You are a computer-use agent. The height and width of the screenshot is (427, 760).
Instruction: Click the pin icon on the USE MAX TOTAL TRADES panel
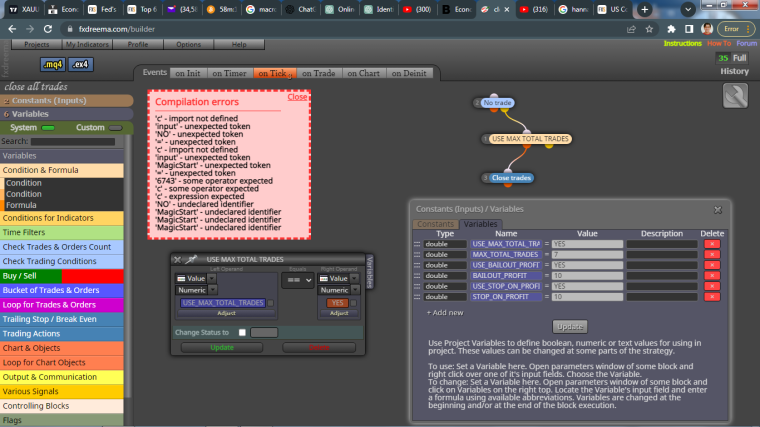[191, 259]
